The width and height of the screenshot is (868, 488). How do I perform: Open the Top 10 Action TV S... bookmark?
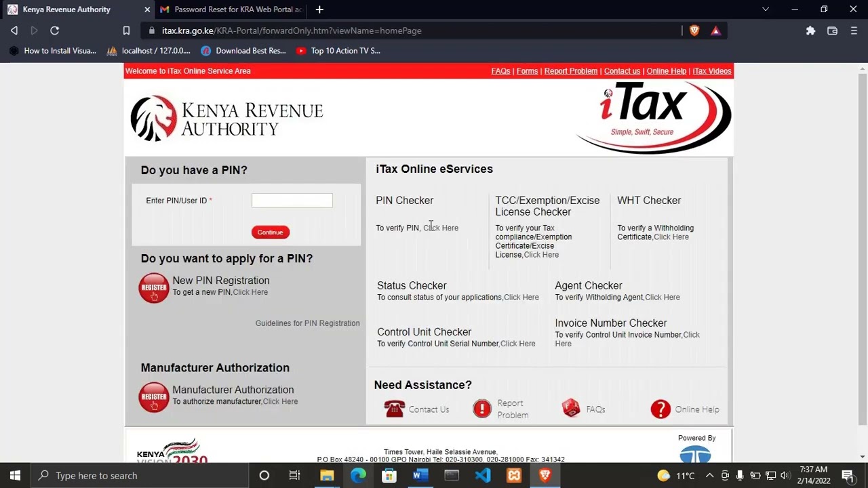pos(338,51)
